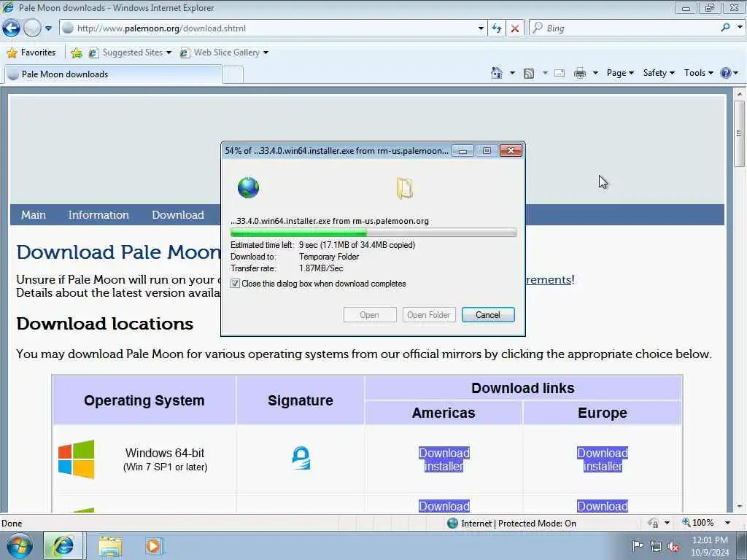Screen dimensions: 747x560
Task: Open Windows Media Player from the taskbar
Action: (x=153, y=546)
